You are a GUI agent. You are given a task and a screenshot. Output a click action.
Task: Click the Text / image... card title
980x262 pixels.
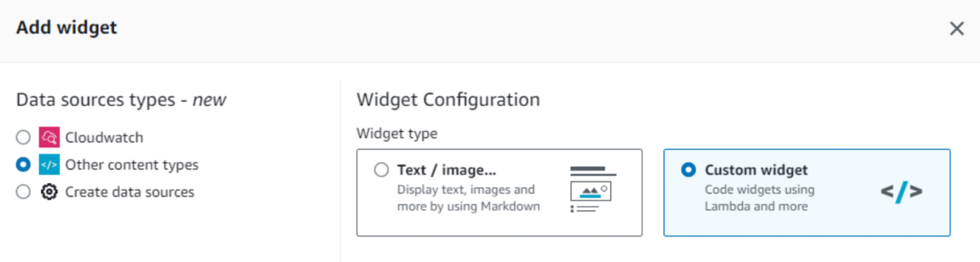[x=446, y=170]
